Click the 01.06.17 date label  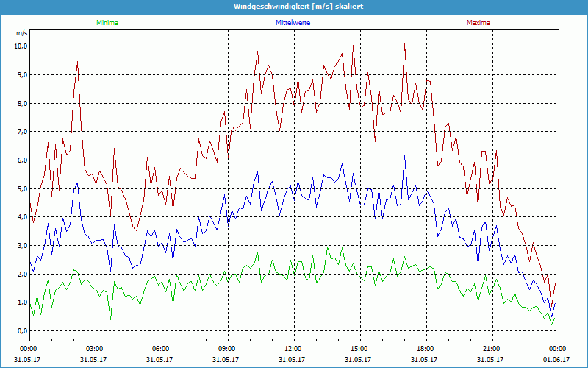tap(557, 359)
